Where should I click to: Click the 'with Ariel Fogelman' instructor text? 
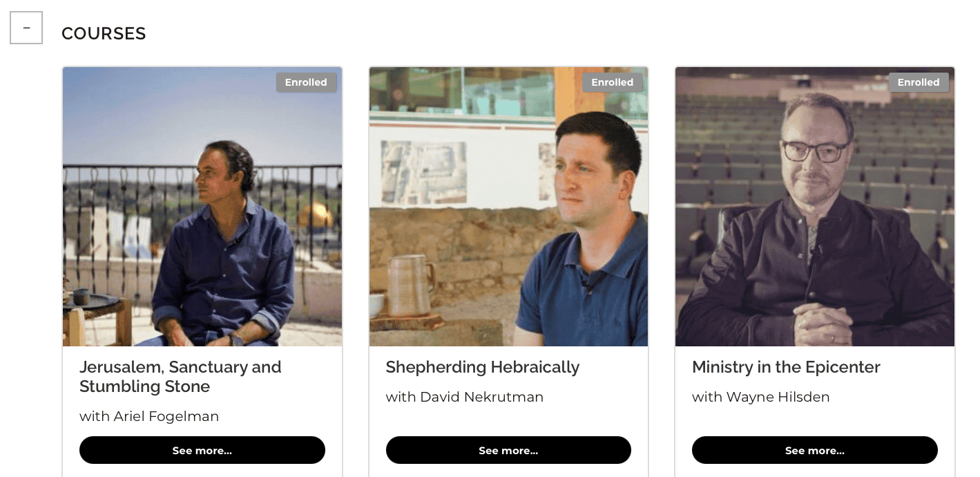tap(149, 416)
